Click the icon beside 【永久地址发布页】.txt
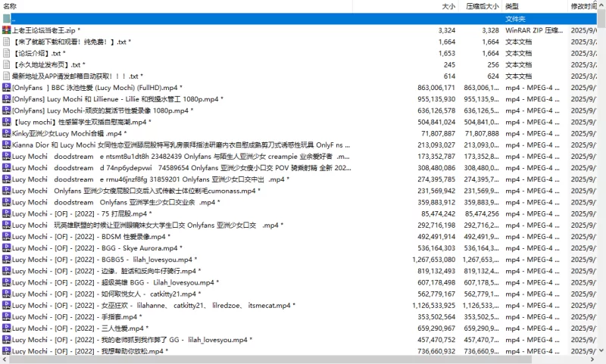The height and width of the screenshot is (364, 606). tap(7, 65)
